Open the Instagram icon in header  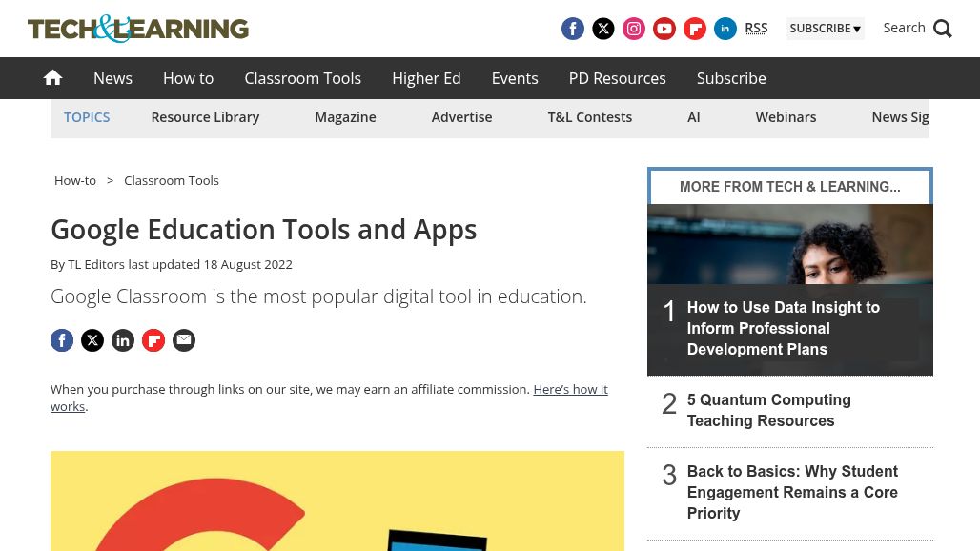(x=634, y=29)
